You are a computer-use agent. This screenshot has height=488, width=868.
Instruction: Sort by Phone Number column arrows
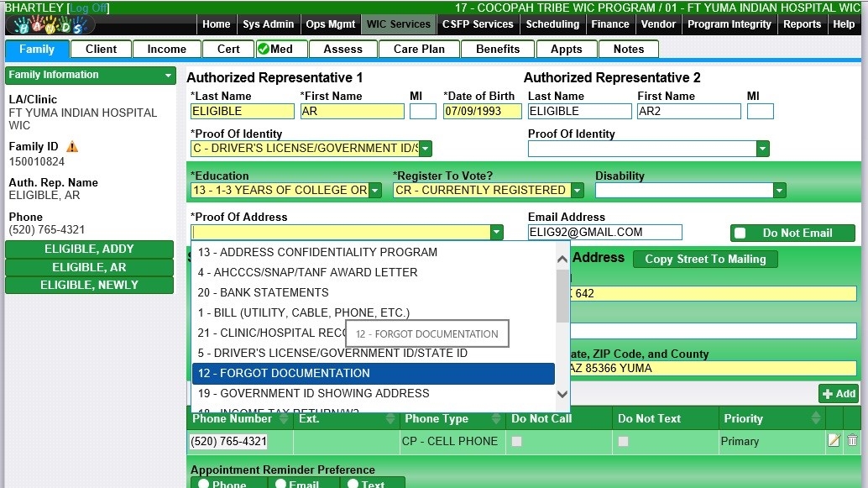click(284, 418)
